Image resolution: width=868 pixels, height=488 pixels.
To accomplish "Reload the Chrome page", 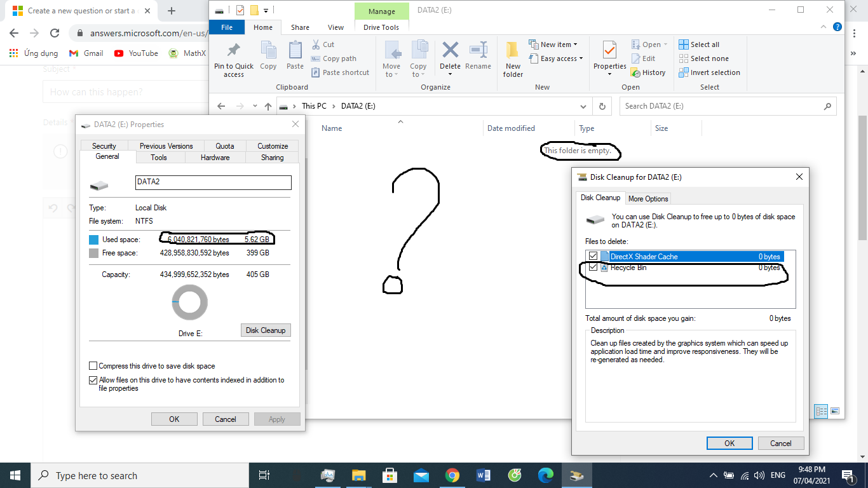I will click(x=55, y=33).
